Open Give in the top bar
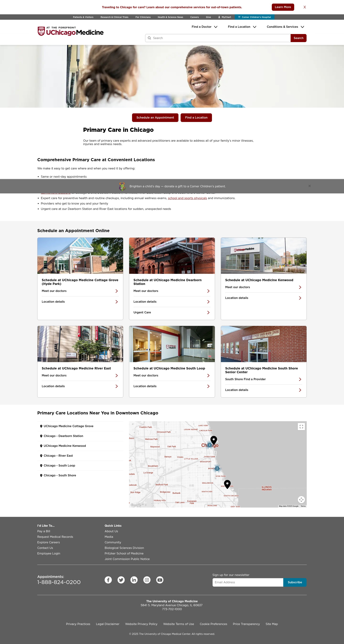 (208, 17)
